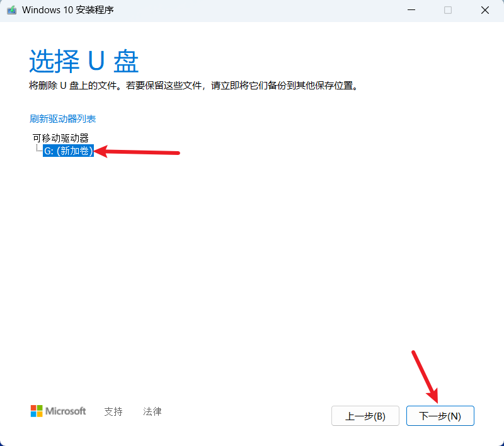
Task: Click the 选择 U 盘 heading
Action: click(84, 61)
